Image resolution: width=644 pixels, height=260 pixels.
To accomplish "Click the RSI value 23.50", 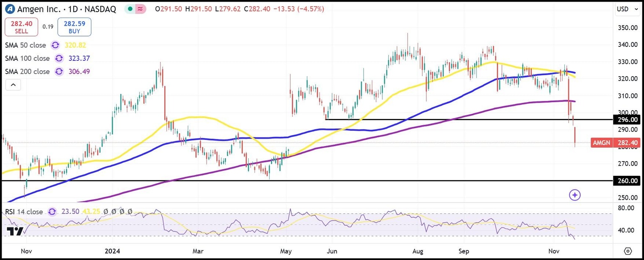I will pyautogui.click(x=70, y=212).
